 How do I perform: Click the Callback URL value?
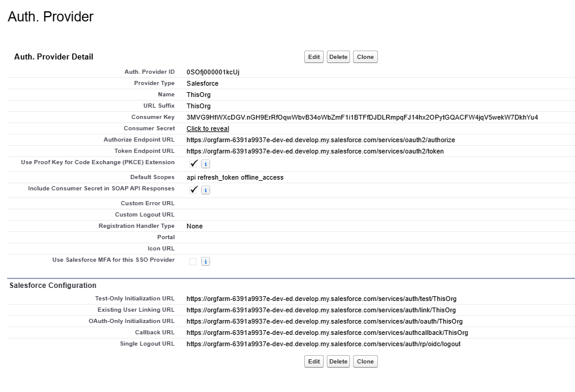coord(327,333)
